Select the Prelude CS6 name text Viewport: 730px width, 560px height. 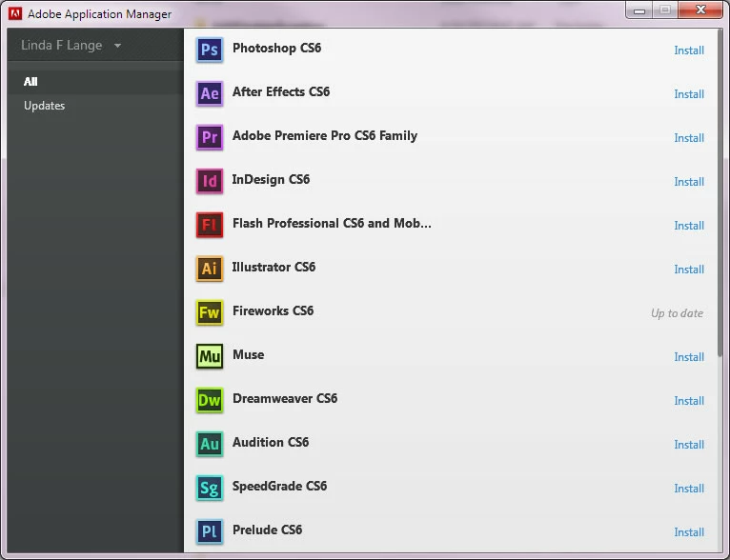[267, 530]
